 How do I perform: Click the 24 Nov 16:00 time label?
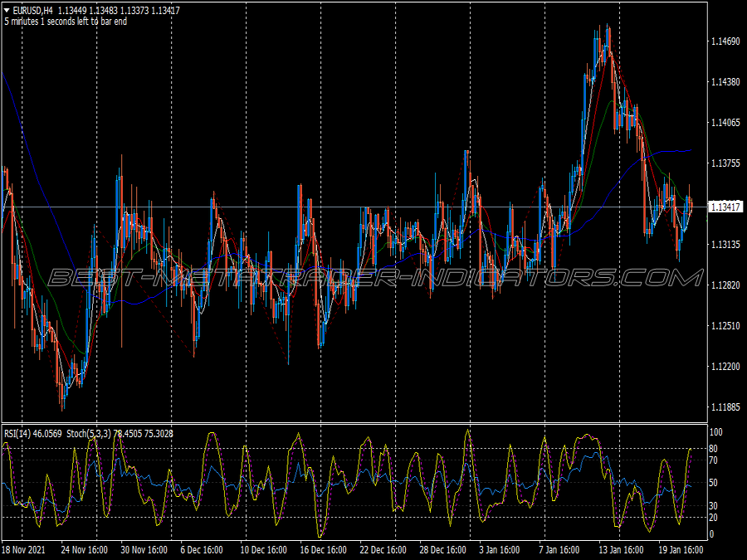click(85, 549)
